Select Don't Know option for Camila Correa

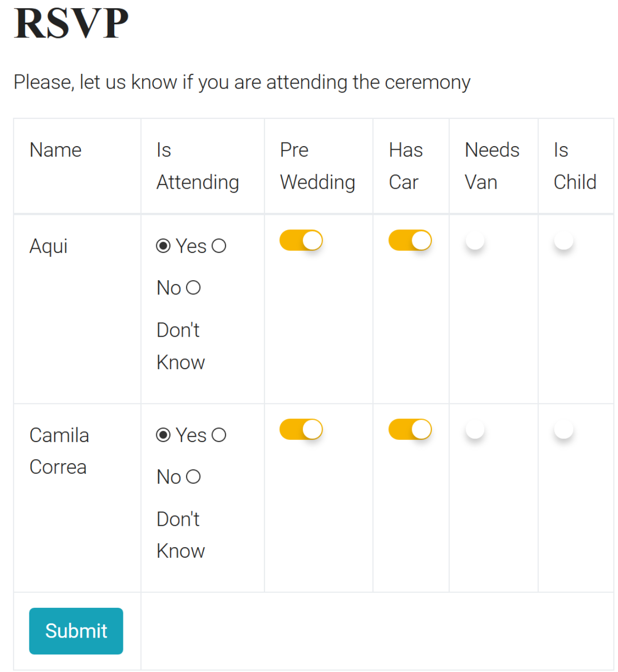(x=194, y=476)
